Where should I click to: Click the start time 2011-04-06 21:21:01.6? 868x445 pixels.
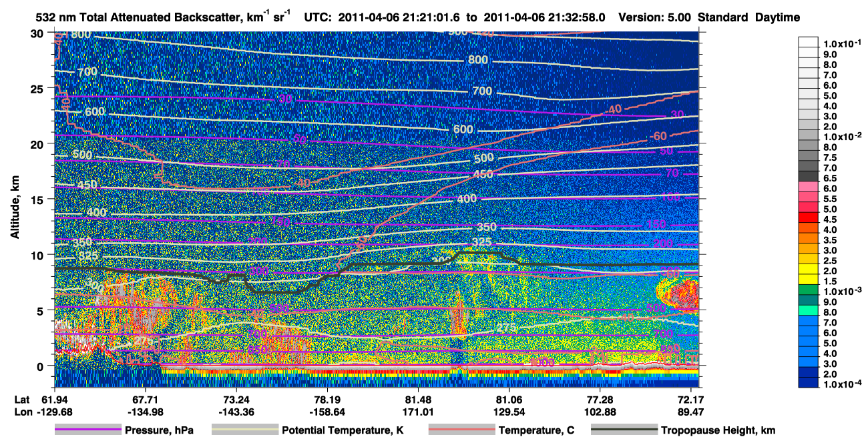click(x=398, y=18)
